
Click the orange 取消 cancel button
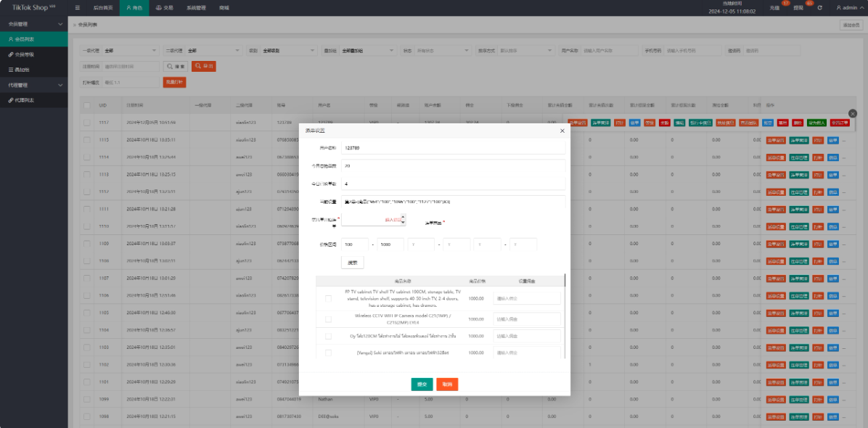447,384
